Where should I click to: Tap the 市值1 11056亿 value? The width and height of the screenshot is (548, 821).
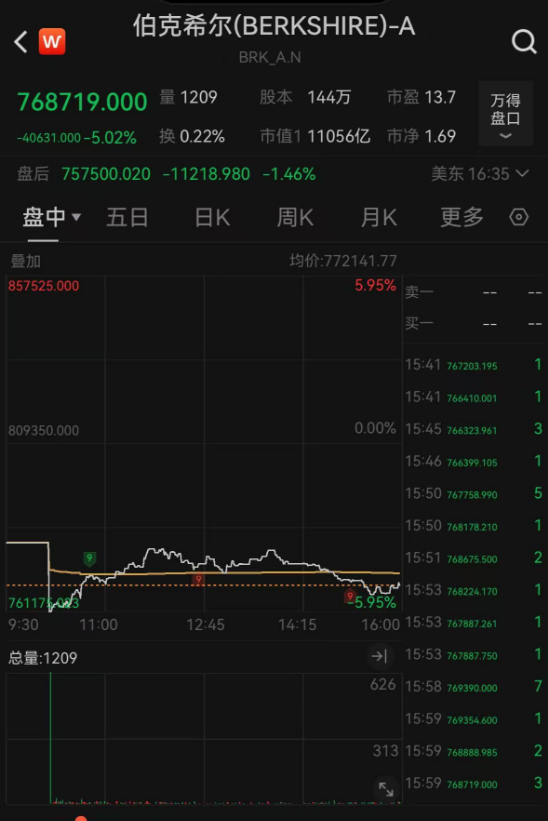(x=315, y=137)
